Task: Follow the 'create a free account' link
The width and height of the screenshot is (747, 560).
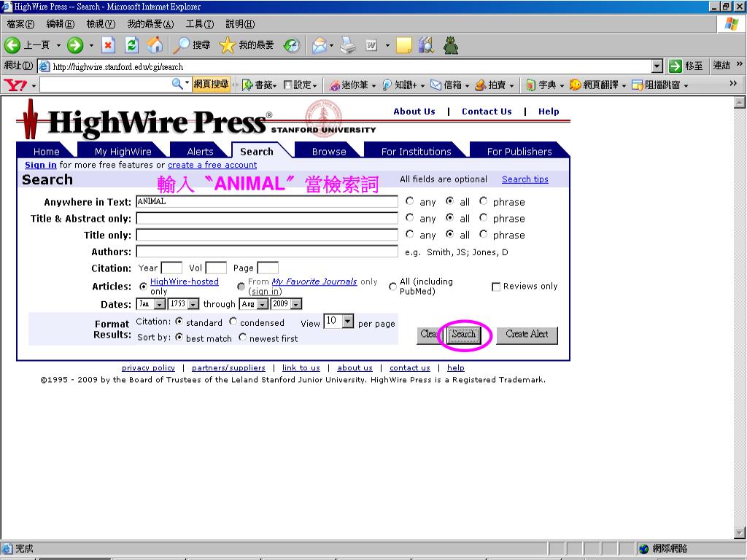Action: [212, 165]
